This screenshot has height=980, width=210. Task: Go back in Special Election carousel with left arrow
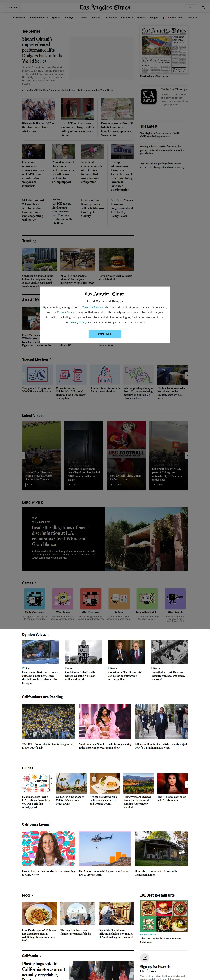coord(23,376)
